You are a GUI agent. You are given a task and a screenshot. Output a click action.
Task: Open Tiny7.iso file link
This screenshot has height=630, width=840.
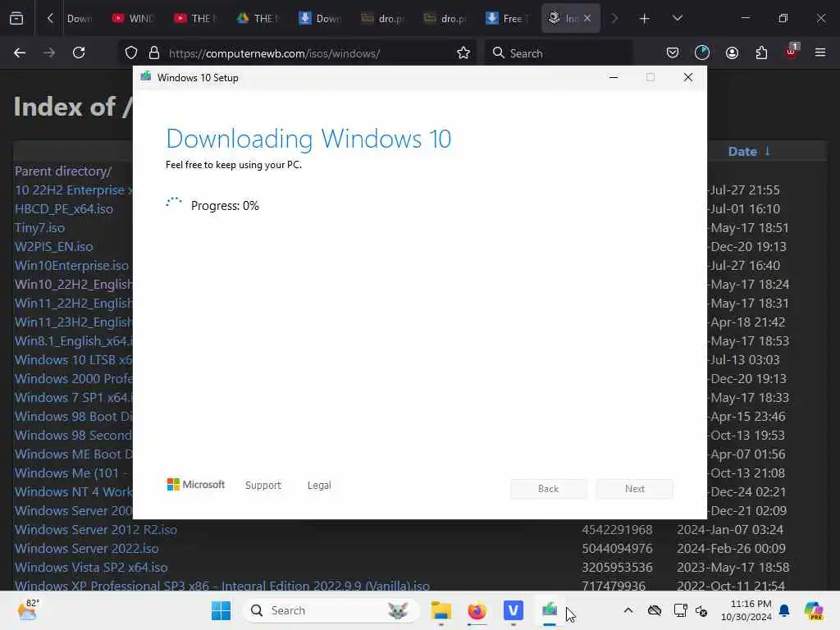[x=39, y=228]
